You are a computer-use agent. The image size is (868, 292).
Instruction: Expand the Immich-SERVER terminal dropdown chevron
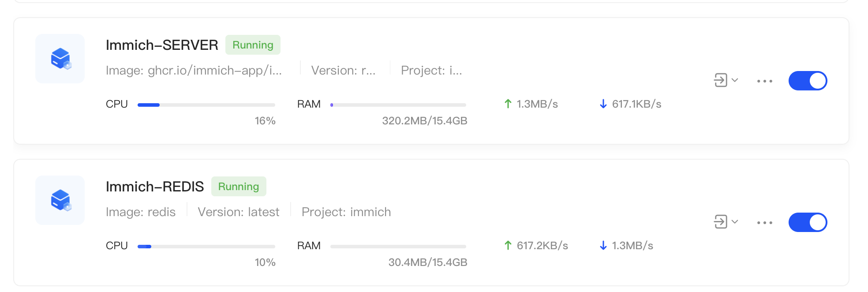click(x=735, y=80)
